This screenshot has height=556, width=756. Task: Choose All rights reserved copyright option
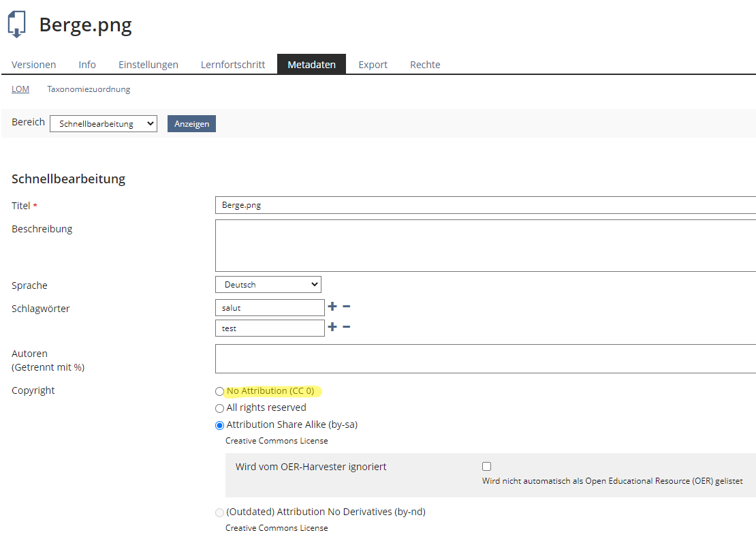click(219, 408)
